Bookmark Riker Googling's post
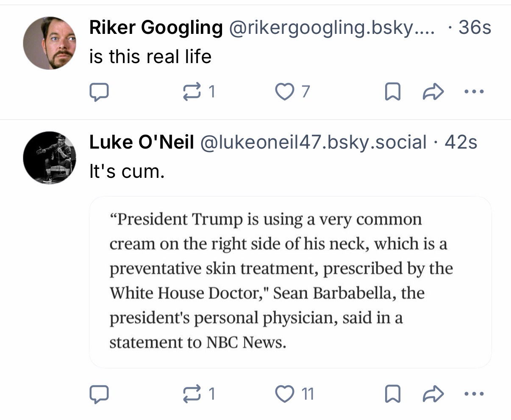This screenshot has width=511, height=420. 392,91
